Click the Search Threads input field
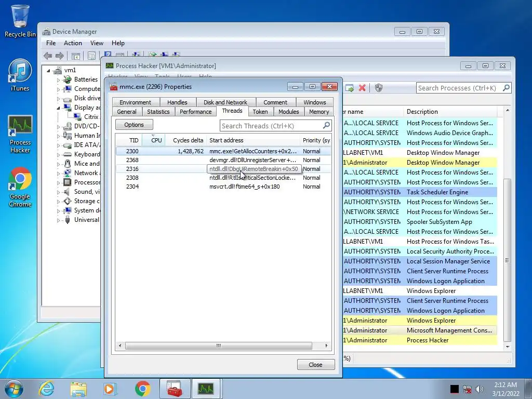The width and height of the screenshot is (532, 399). click(x=271, y=126)
